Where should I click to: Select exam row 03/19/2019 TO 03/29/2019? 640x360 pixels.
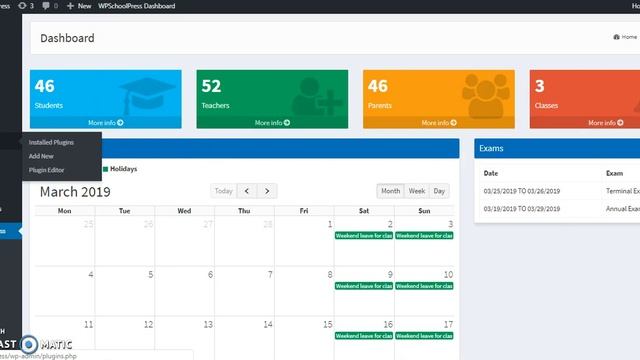click(560, 209)
